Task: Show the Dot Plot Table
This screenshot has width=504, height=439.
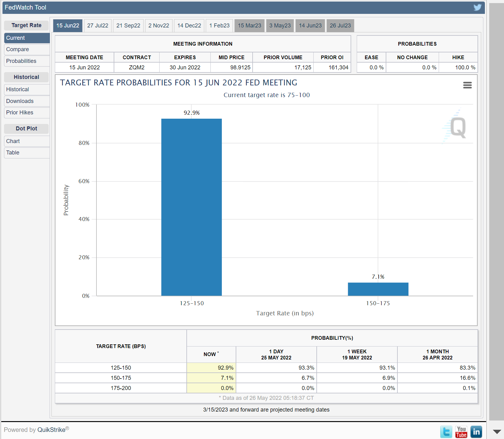Action: [13, 153]
